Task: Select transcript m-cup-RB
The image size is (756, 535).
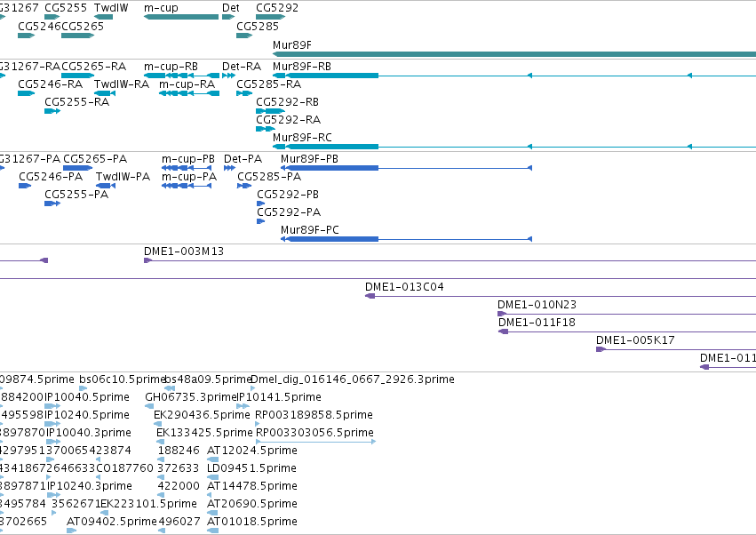Action: click(181, 76)
